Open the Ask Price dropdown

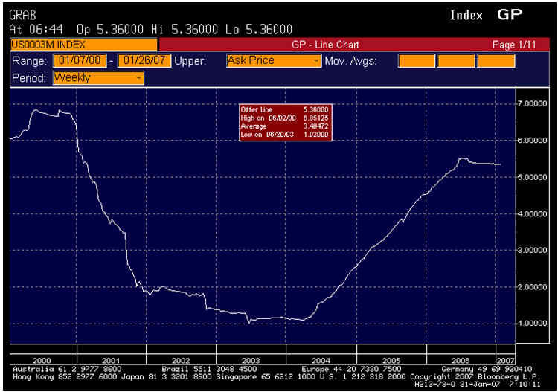click(x=273, y=61)
